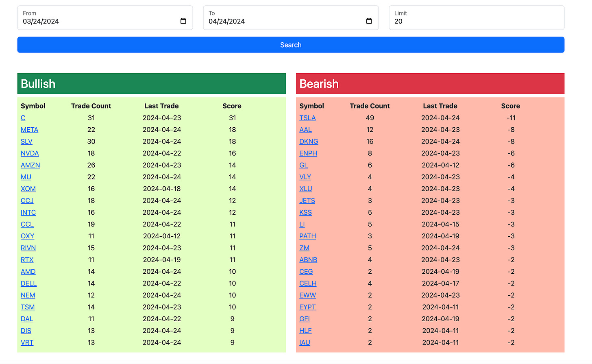Open the INTC symbol link

pos(28,212)
